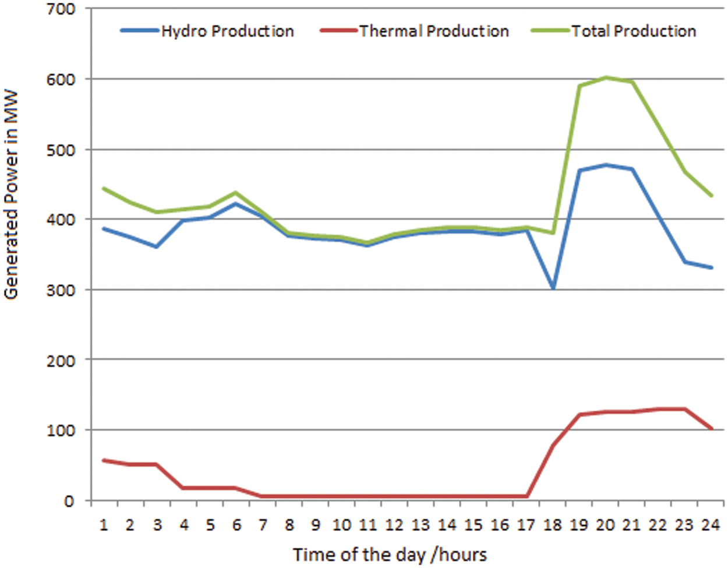Click the green Total Production peak at hour 20
Image resolution: width=728 pixels, height=568 pixels.
pos(605,77)
